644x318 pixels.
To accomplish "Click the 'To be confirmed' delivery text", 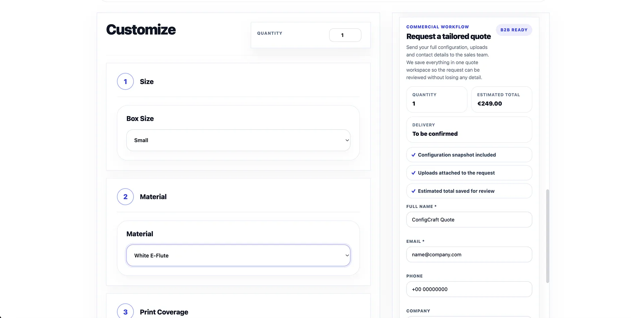I will click(x=435, y=134).
